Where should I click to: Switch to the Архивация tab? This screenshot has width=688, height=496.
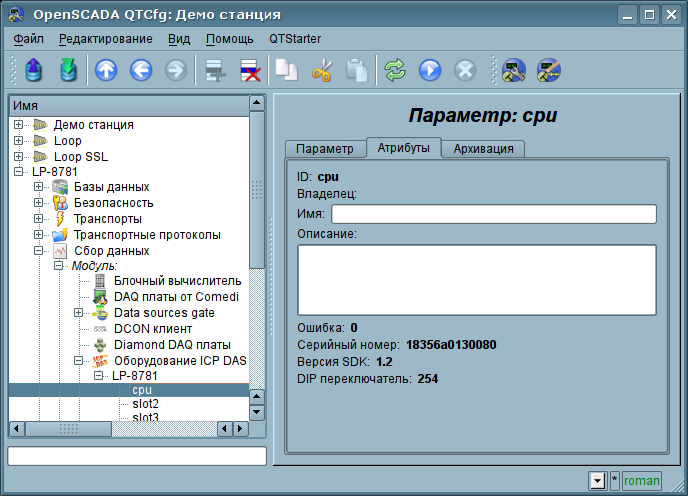pos(483,149)
